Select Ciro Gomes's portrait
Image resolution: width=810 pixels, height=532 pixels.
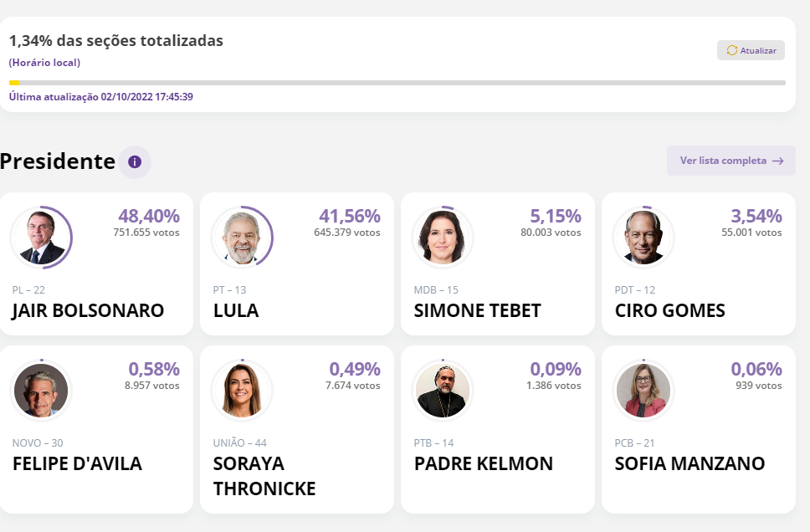coord(643,238)
